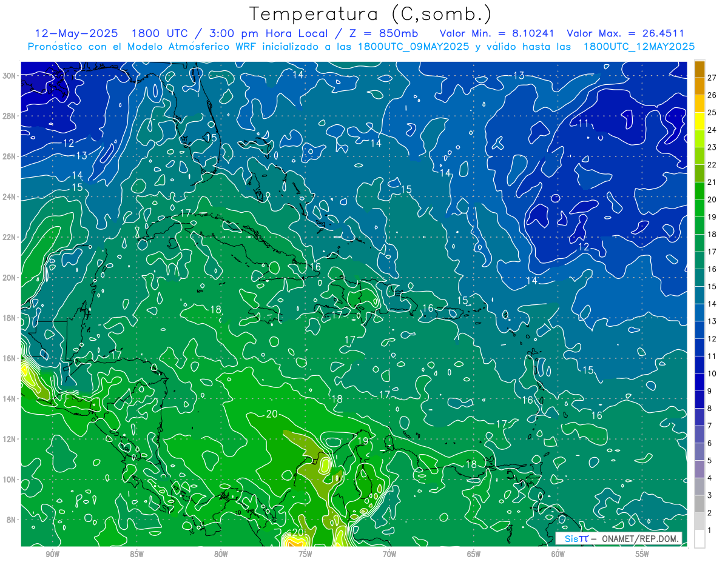Click the '80W' longitude label
Screen dimensions: 728x562
(221, 554)
